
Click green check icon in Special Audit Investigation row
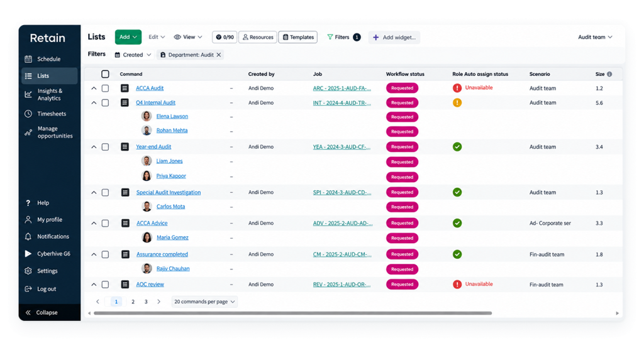coord(457,192)
